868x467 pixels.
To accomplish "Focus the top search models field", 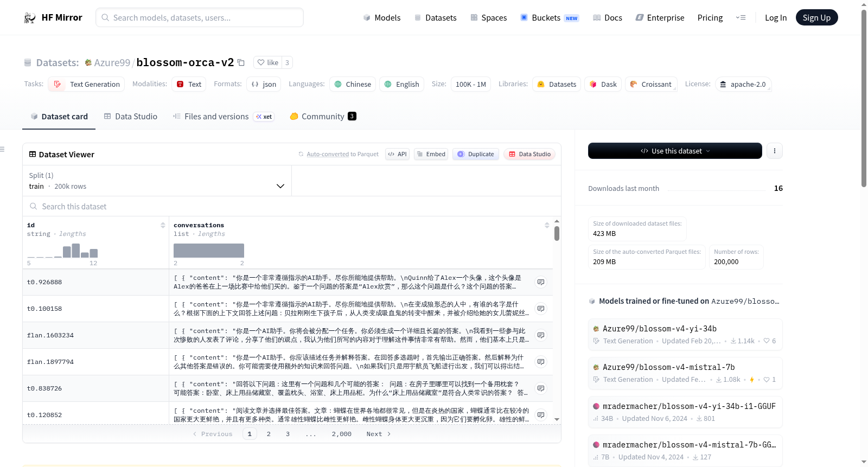I will 200,17.
